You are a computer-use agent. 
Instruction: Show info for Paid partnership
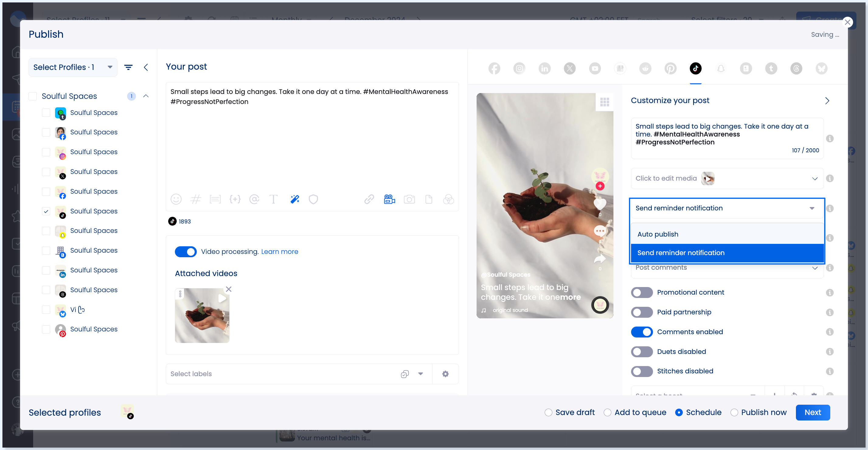click(830, 312)
